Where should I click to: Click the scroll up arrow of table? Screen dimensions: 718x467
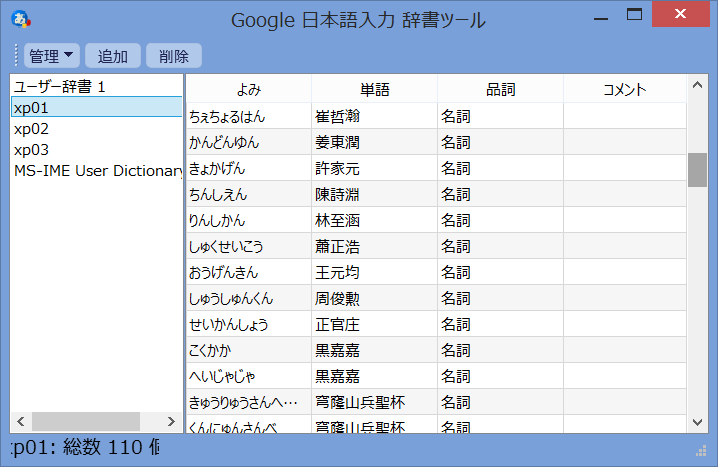click(697, 85)
